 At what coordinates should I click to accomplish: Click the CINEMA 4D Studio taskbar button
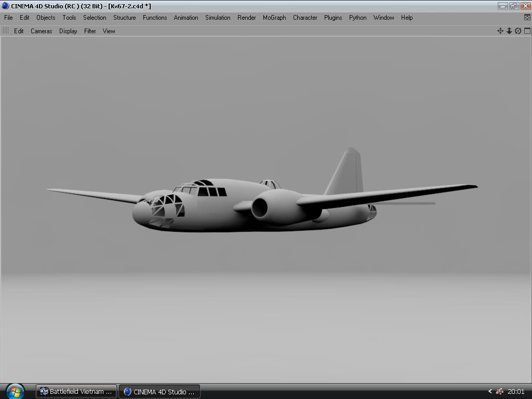[159, 391]
